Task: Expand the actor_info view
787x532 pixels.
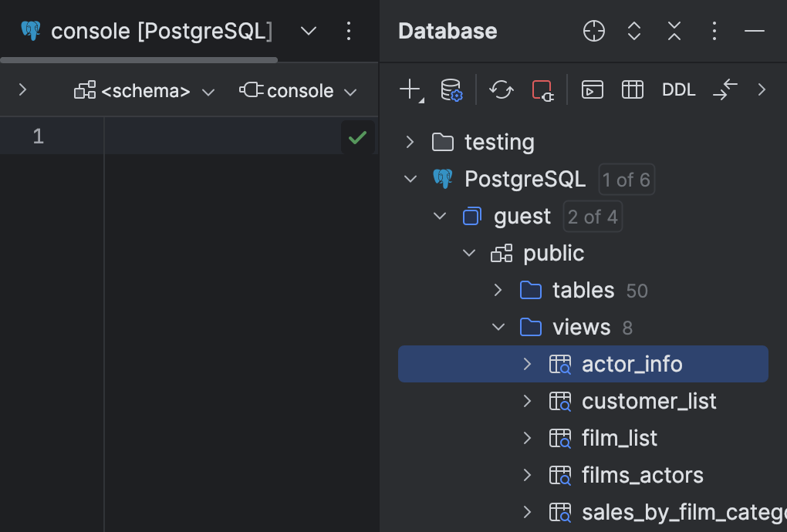Action: 526,363
